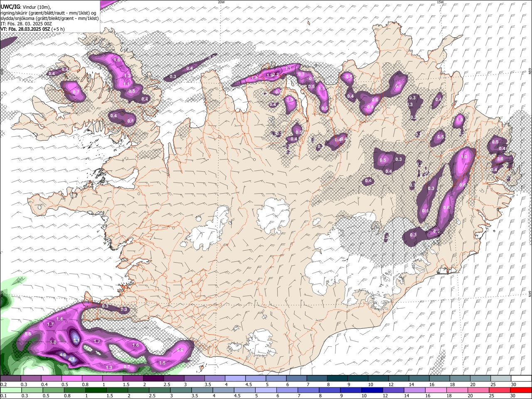
Task: Select the dark teal 8–9 swatch, upper legend
Action: coord(337,378)
